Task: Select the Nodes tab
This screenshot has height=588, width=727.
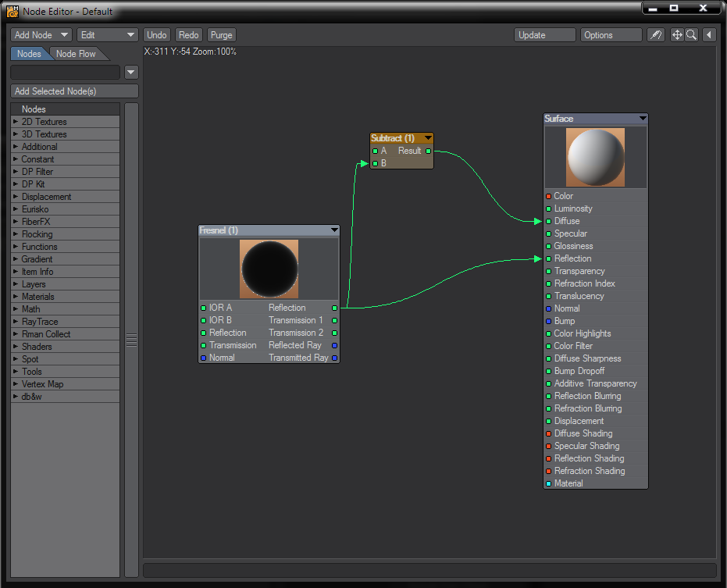Action: [29, 54]
